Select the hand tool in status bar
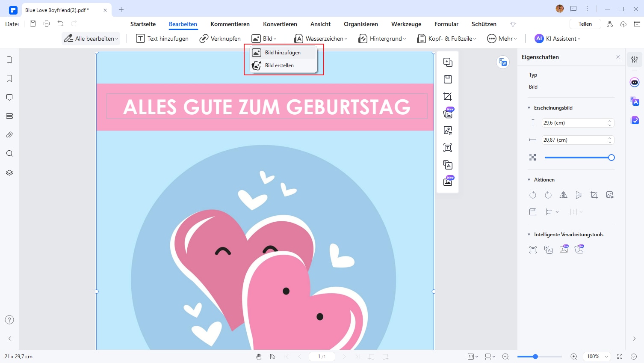Viewport: 644px width, 363px height. (x=259, y=357)
